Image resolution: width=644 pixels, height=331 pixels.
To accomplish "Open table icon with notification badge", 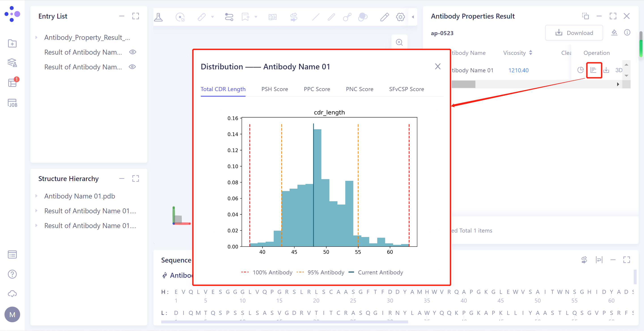I will coord(12,83).
